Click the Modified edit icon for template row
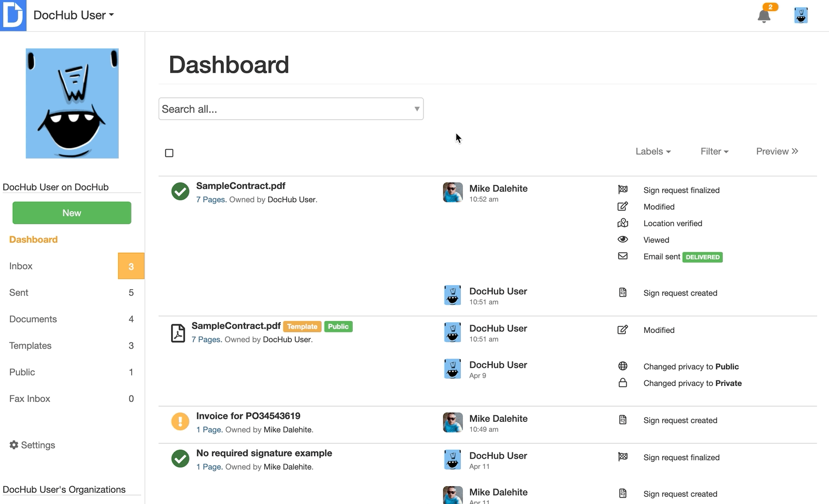Image resolution: width=829 pixels, height=504 pixels. point(623,330)
